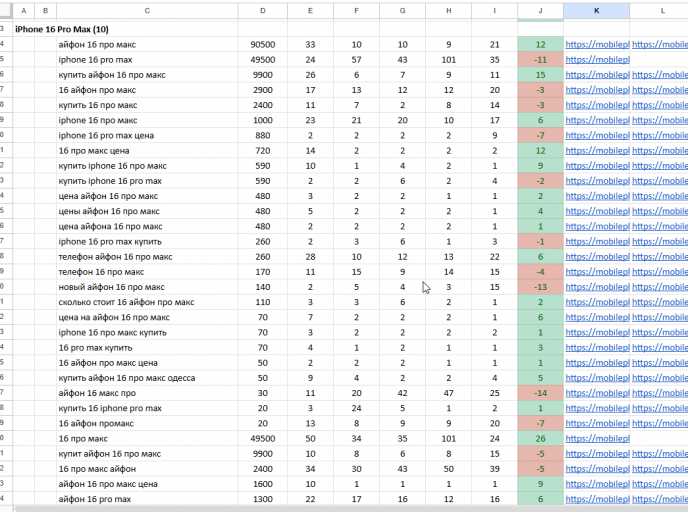
Task: Select column A header
Action: (23, 11)
